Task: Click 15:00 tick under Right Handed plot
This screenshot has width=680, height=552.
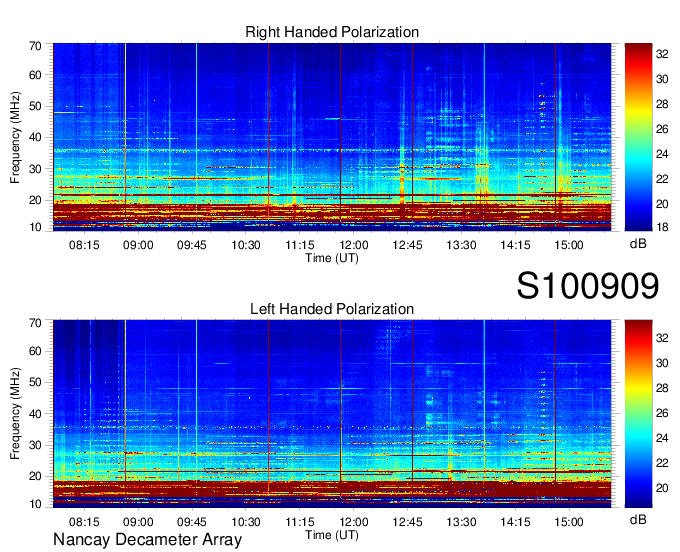Action: pyautogui.click(x=569, y=245)
